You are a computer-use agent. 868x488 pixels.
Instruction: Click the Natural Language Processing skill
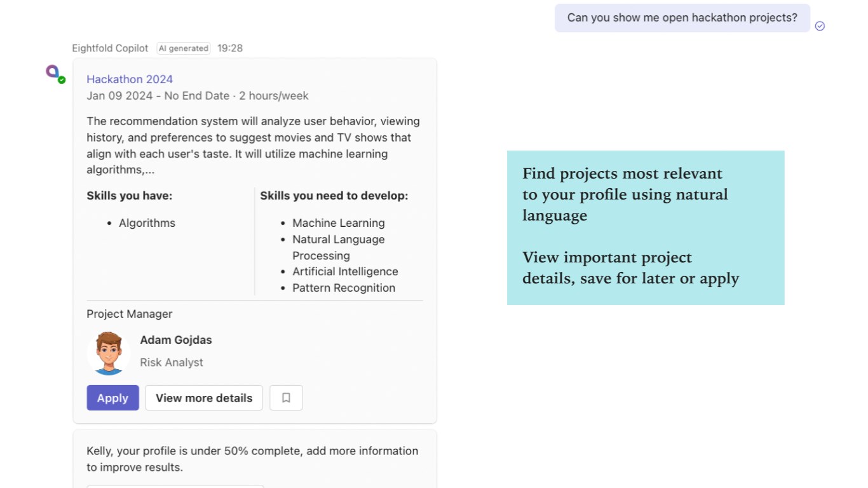click(338, 247)
